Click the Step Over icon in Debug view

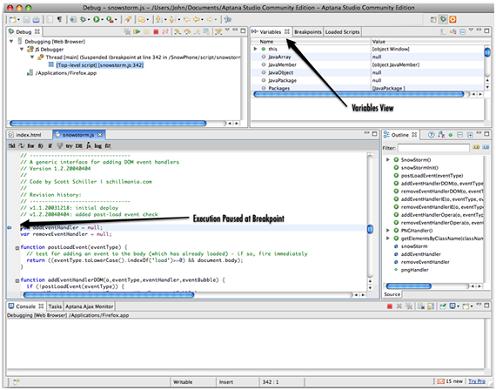pos(187,32)
